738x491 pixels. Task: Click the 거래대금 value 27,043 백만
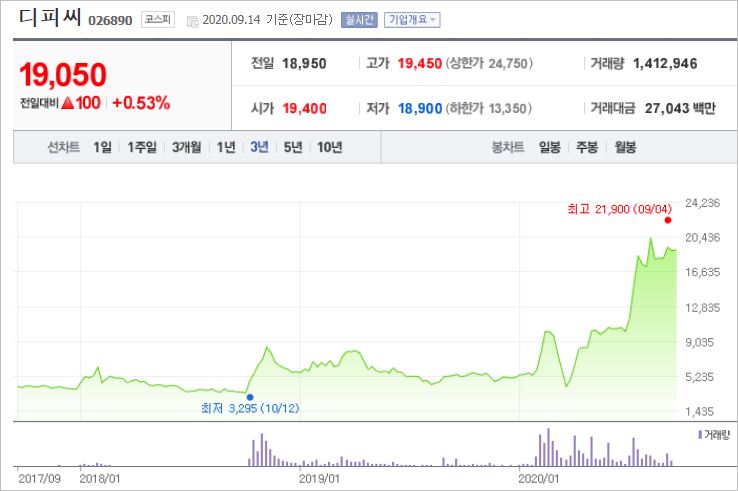click(680, 109)
